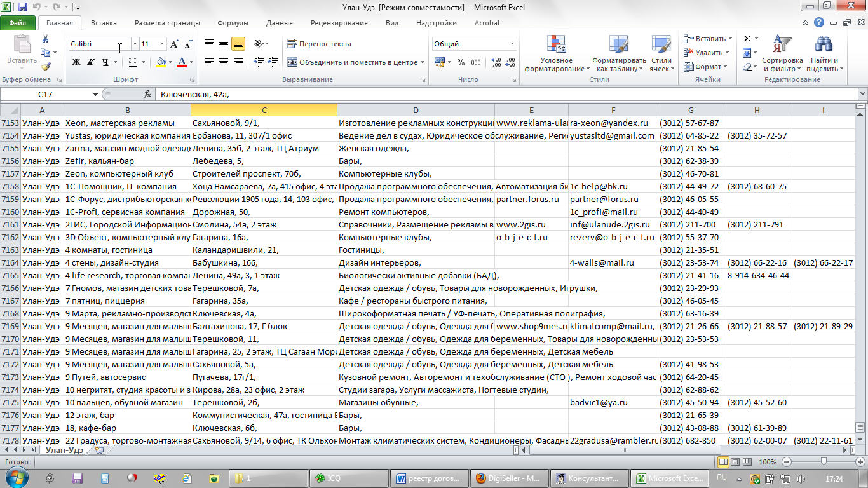Image resolution: width=868 pixels, height=488 pixels.
Task: Open the Name Box dropdown arrow
Action: (x=95, y=94)
